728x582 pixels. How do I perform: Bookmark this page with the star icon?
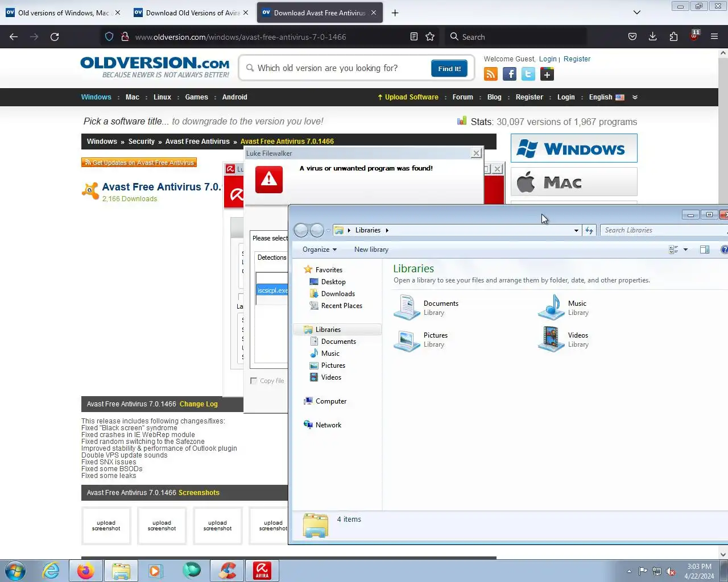(x=430, y=37)
